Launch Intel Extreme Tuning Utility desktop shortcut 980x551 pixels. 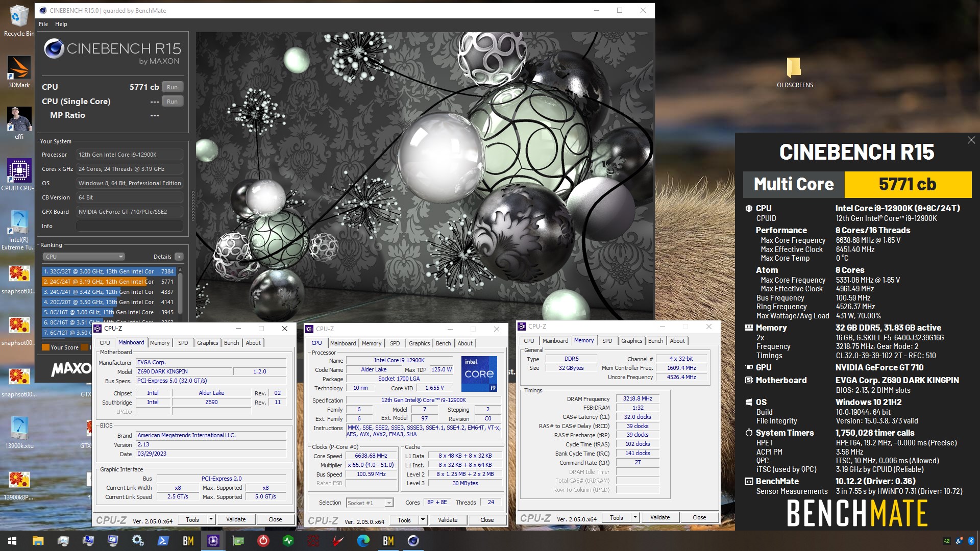tap(19, 230)
